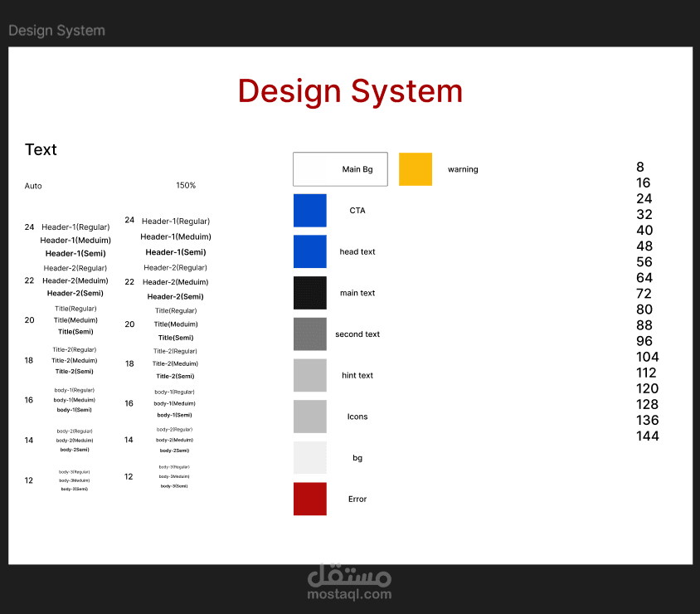This screenshot has width=700, height=614.
Task: Select spacing value 104
Action: tap(647, 357)
